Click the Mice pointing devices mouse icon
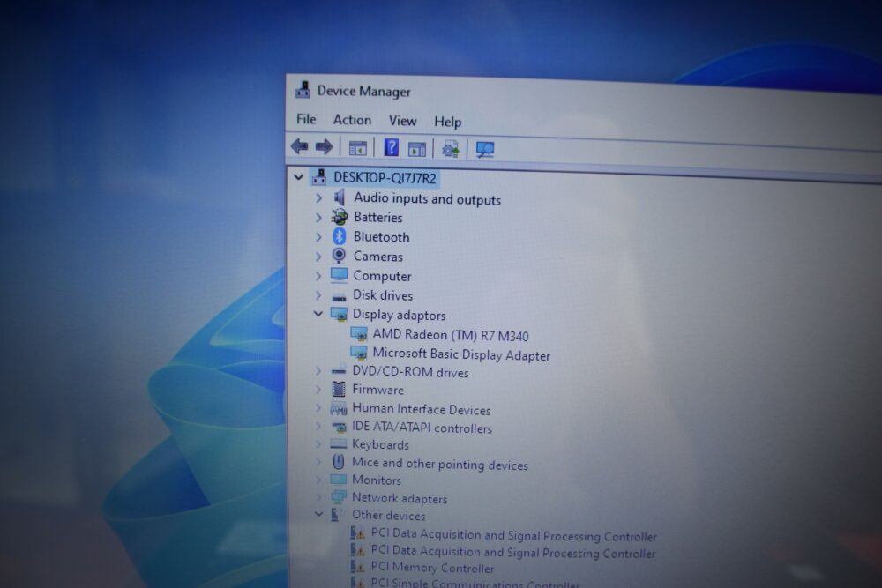 [338, 462]
